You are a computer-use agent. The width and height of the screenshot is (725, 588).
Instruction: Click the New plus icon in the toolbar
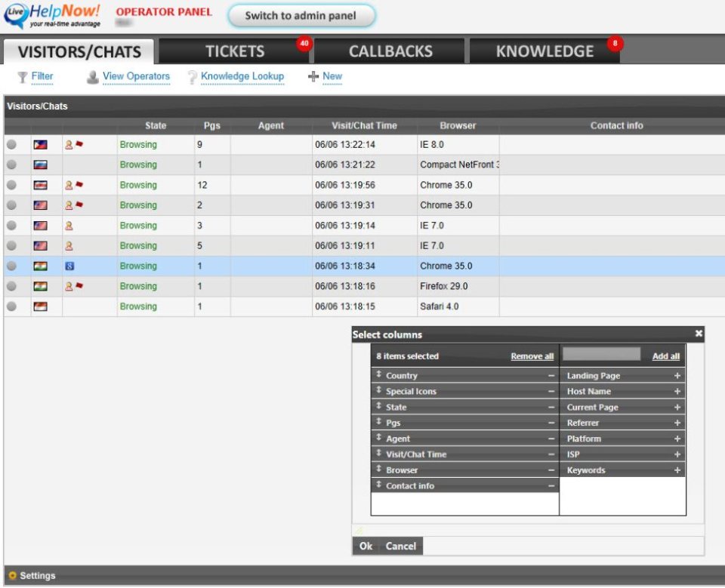click(x=314, y=76)
